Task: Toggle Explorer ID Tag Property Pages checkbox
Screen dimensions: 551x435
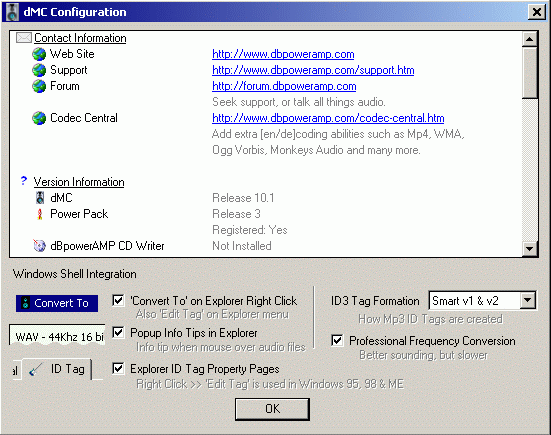Action: click(x=118, y=368)
